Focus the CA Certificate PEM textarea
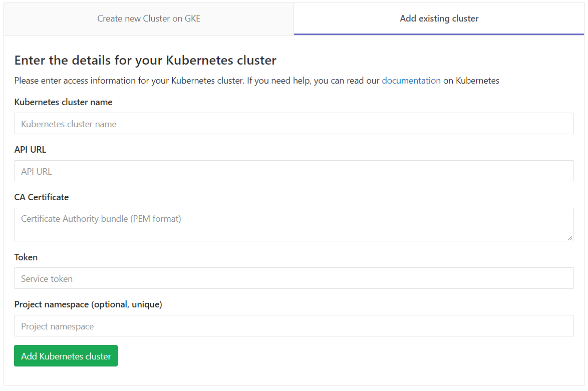Viewport: 588px width, 391px height. 293,224
